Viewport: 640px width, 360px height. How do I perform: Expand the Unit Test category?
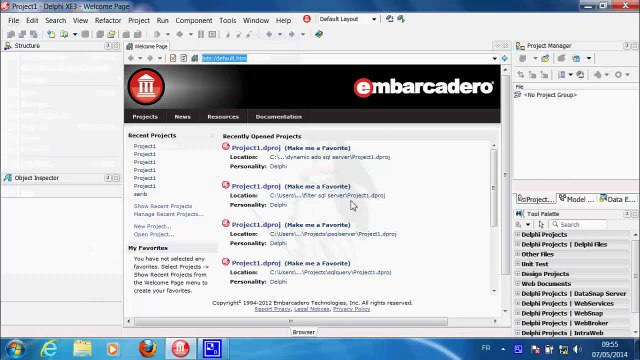pyautogui.click(x=518, y=264)
